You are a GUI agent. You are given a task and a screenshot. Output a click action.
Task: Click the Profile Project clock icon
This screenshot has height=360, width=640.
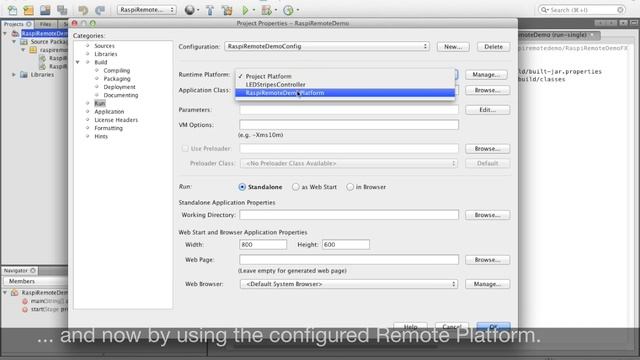click(288, 10)
